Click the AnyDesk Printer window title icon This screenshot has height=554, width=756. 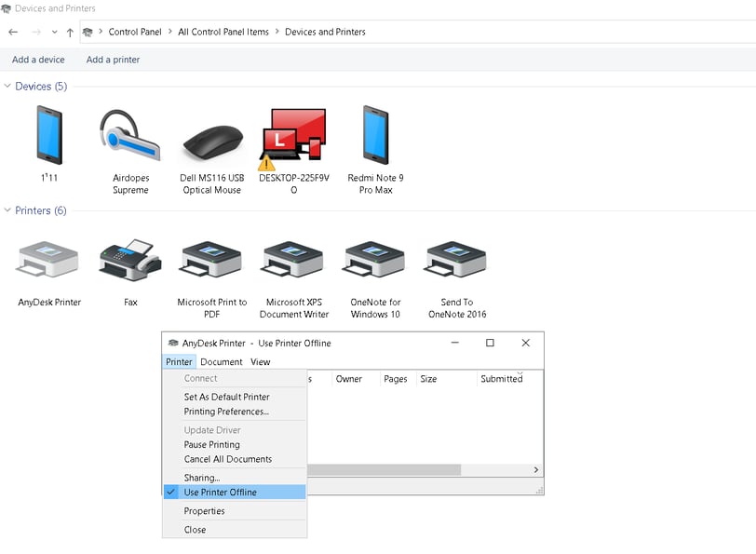point(173,343)
